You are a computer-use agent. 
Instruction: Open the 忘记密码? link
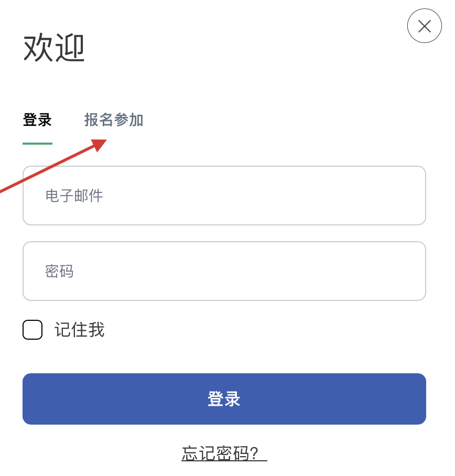coord(224,453)
